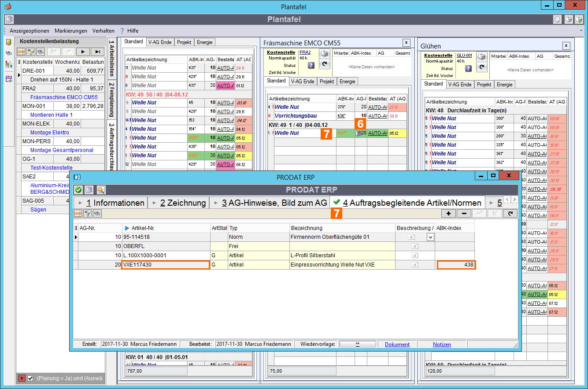The image size is (588, 389).
Task: Open V-AG Ende tab in Fräsmaschine panel
Action: (x=303, y=82)
